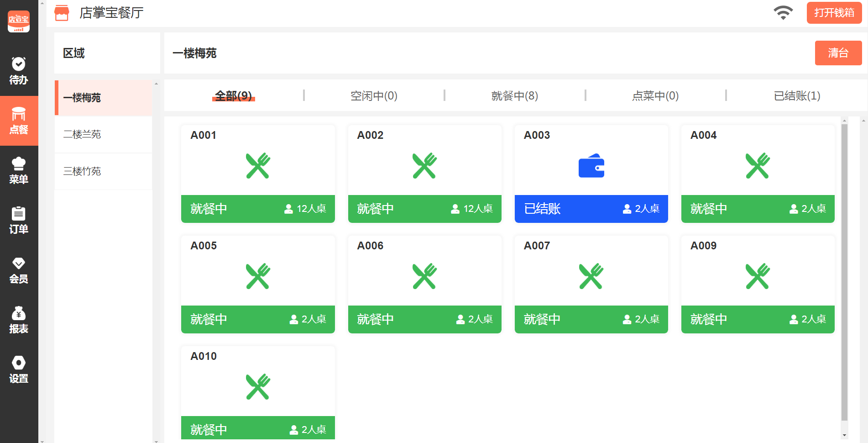Click the 店掌宝 logo at top left

[x=19, y=21]
